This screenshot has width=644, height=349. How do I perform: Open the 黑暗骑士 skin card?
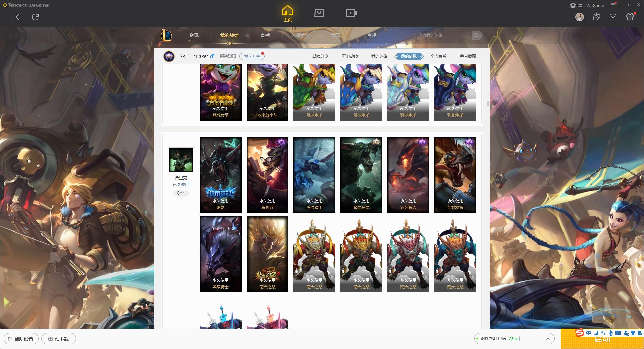coord(220,254)
